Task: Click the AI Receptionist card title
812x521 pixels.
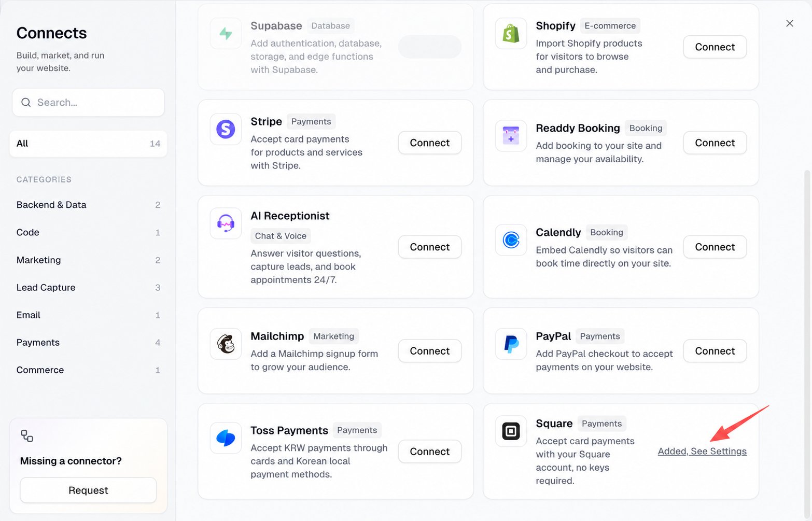Action: 290,216
